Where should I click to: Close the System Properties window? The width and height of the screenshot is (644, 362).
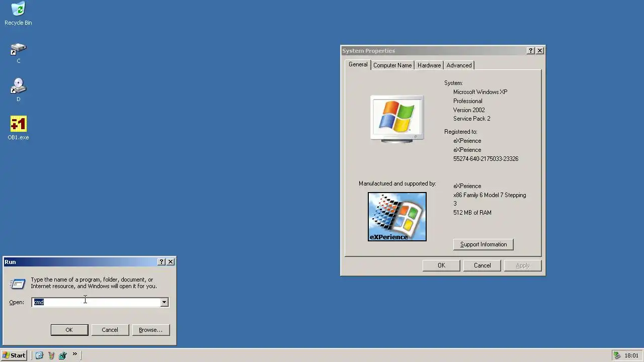540,51
